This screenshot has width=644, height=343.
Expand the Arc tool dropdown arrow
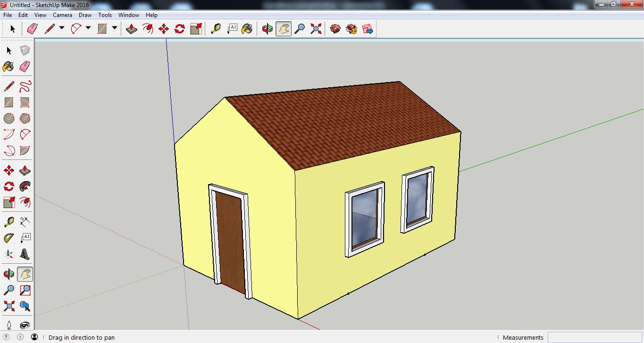click(x=88, y=28)
